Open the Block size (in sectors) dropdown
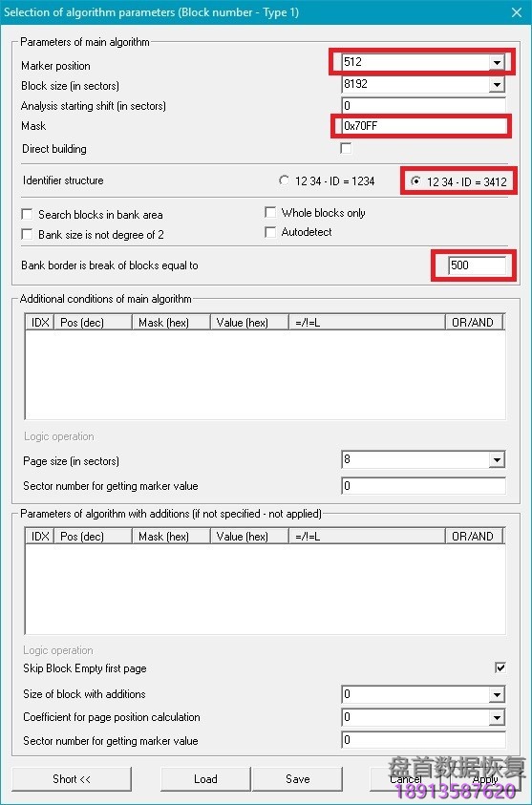 [497, 85]
